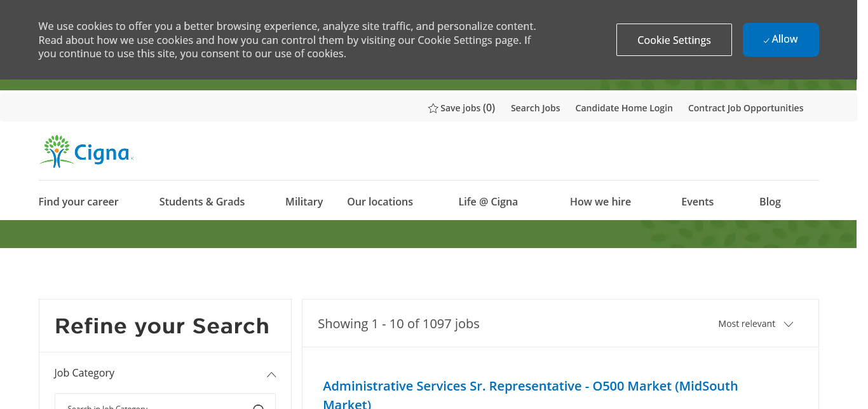Open Cookie Settings

tap(674, 40)
